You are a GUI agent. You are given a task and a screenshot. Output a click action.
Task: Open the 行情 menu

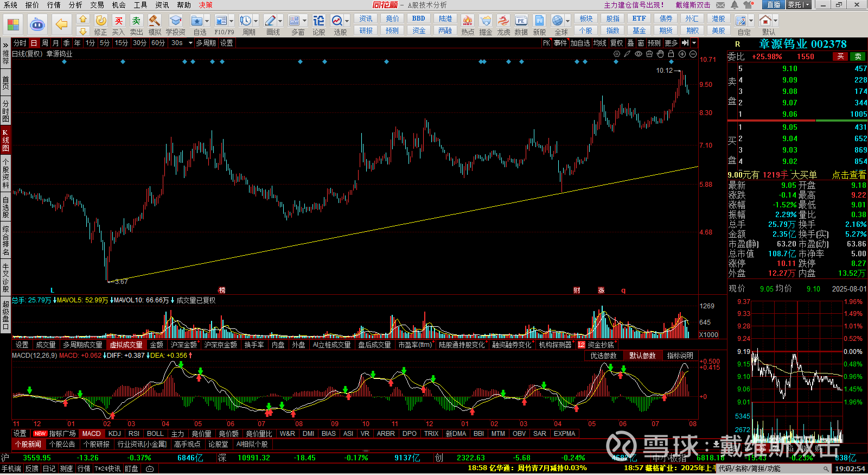click(54, 5)
